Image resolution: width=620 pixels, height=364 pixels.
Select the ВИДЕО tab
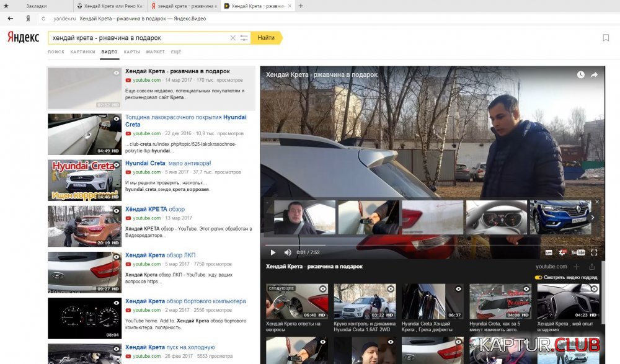point(110,52)
